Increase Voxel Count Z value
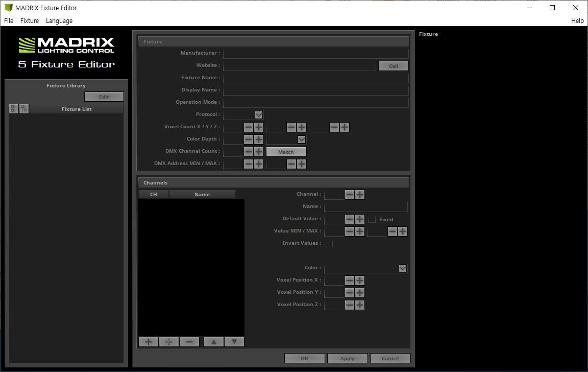Image resolution: width=588 pixels, height=372 pixels. [344, 127]
